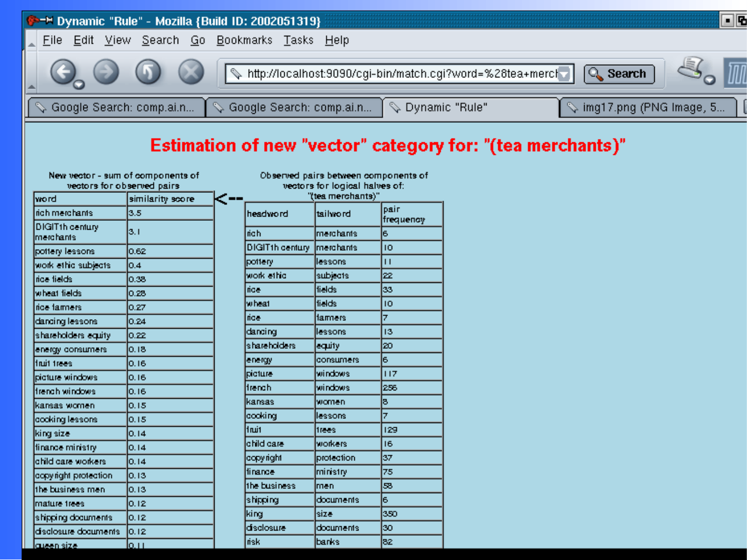Open the Print button dropdown arrow
This screenshot has height=560, width=747.
click(x=710, y=80)
